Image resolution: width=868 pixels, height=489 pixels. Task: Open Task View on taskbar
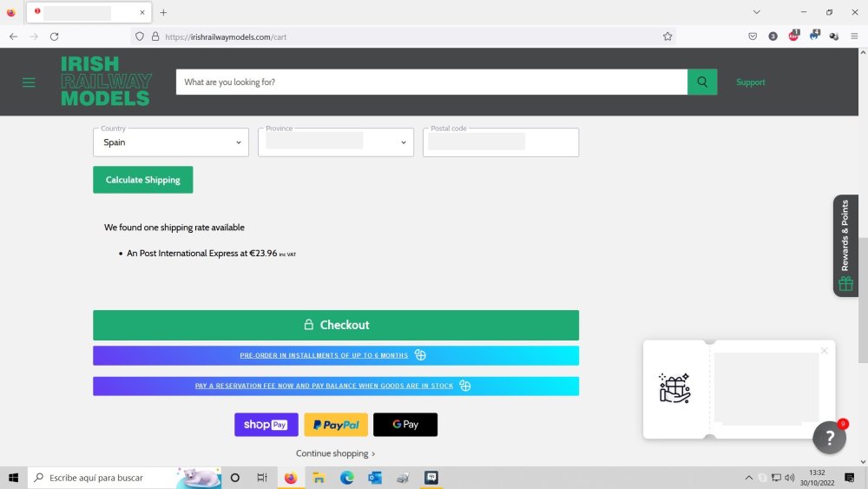[262, 478]
